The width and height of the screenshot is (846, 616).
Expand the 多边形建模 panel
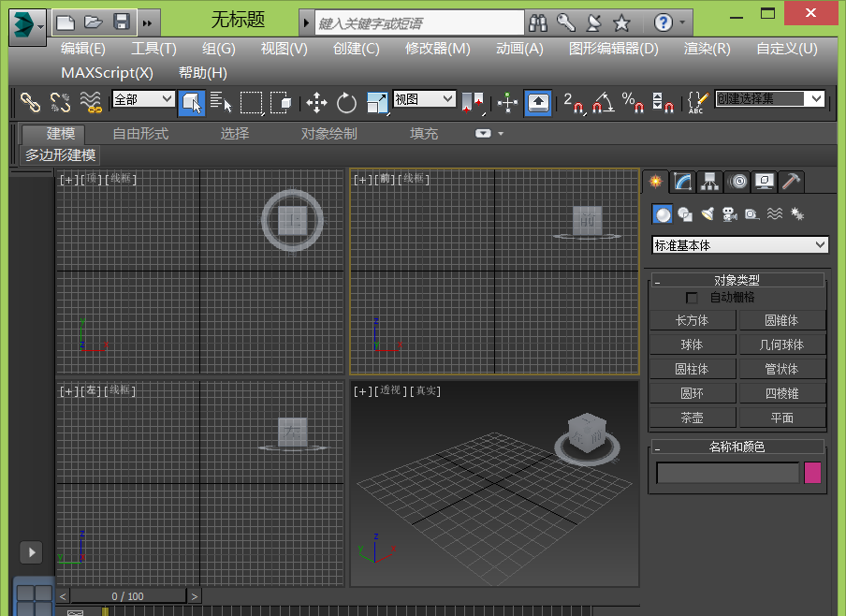[61, 155]
